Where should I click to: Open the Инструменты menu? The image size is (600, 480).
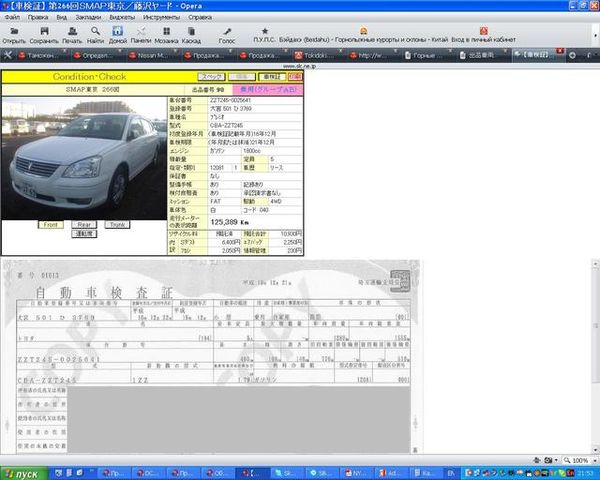tap(161, 17)
